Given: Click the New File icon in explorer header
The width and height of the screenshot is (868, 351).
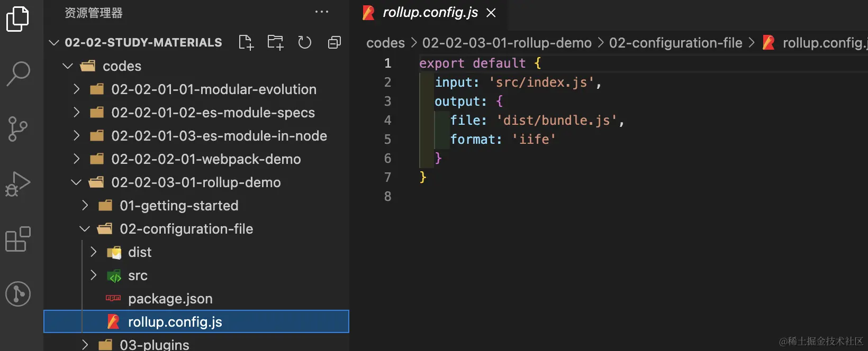Looking at the screenshot, I should [246, 42].
